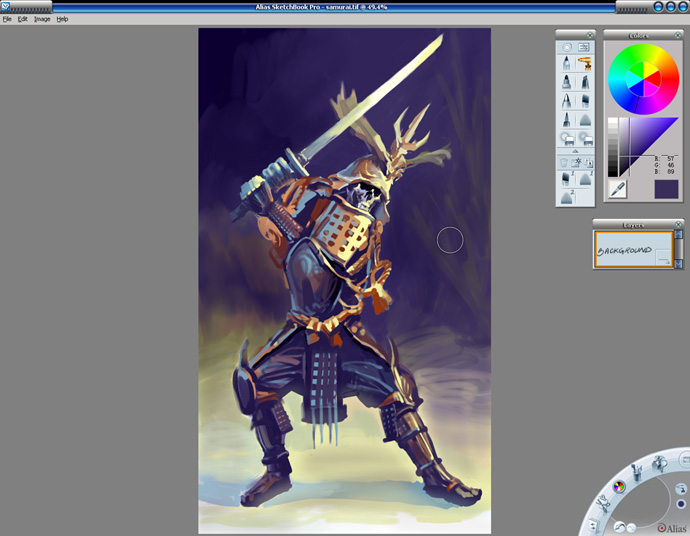The height and width of the screenshot is (536, 690).
Task: Select the flat paintbrush
Action: [x=585, y=101]
